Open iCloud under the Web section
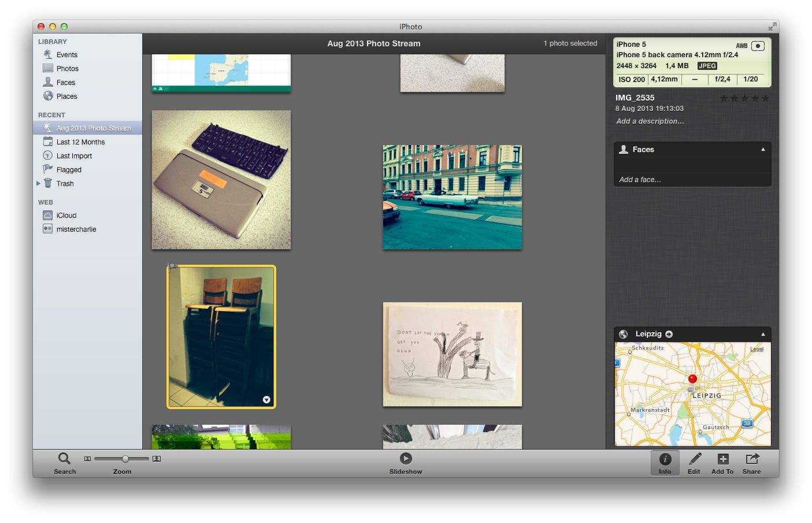This screenshot has width=812, height=523. [66, 216]
